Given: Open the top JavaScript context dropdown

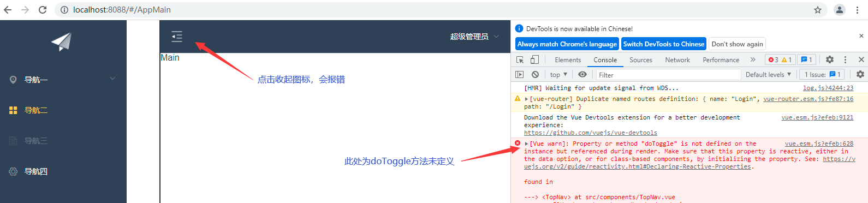Looking at the screenshot, I should [558, 74].
